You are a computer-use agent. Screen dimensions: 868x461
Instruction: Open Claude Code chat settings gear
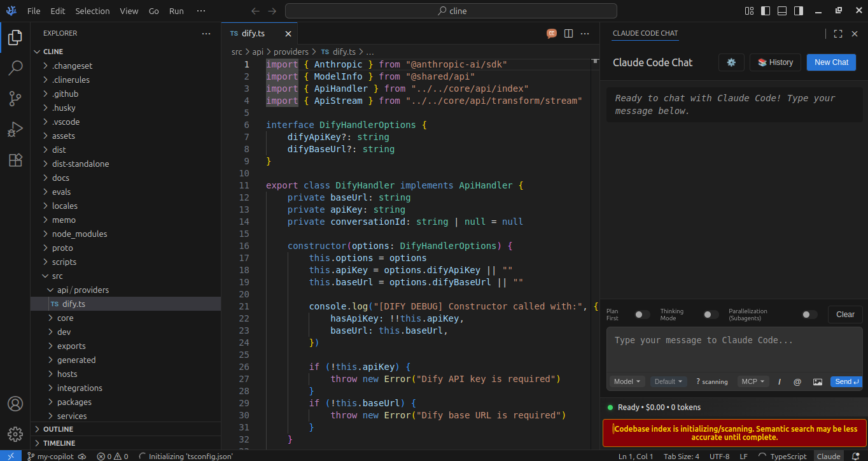pyautogui.click(x=731, y=62)
